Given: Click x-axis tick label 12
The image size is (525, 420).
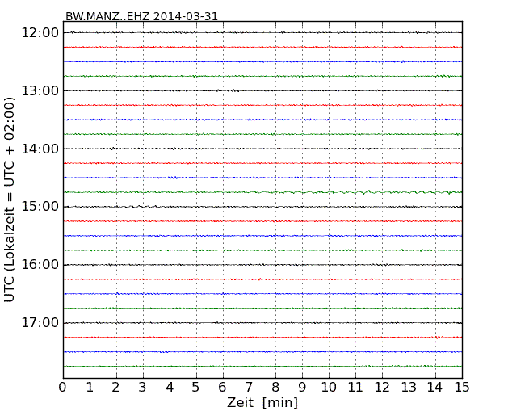Looking at the screenshot, I should click(382, 388).
